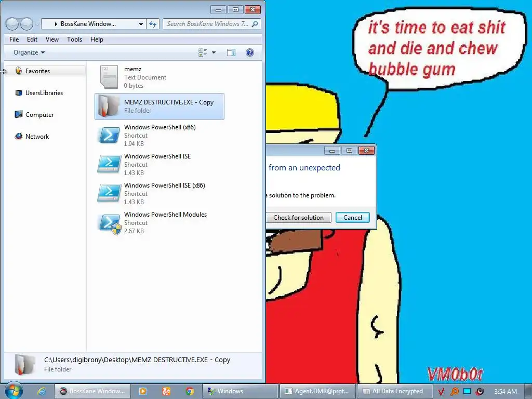The width and height of the screenshot is (532, 399).
Task: Click the UsersLibraries icon in the sidebar
Action: coord(18,92)
